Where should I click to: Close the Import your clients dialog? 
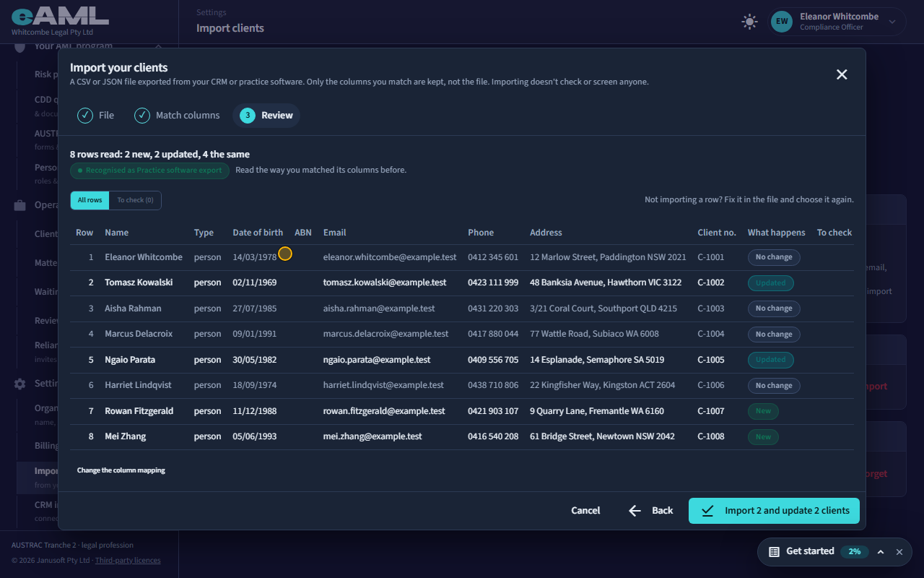842,74
